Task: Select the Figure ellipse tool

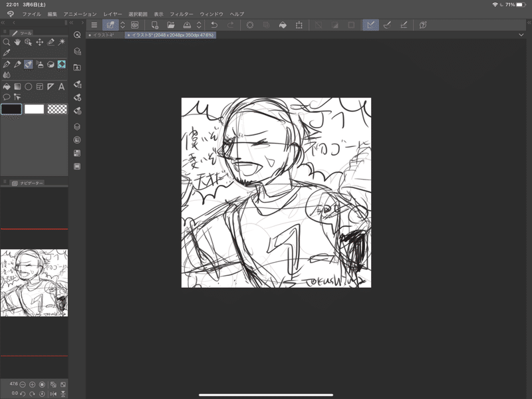Action: [29, 86]
